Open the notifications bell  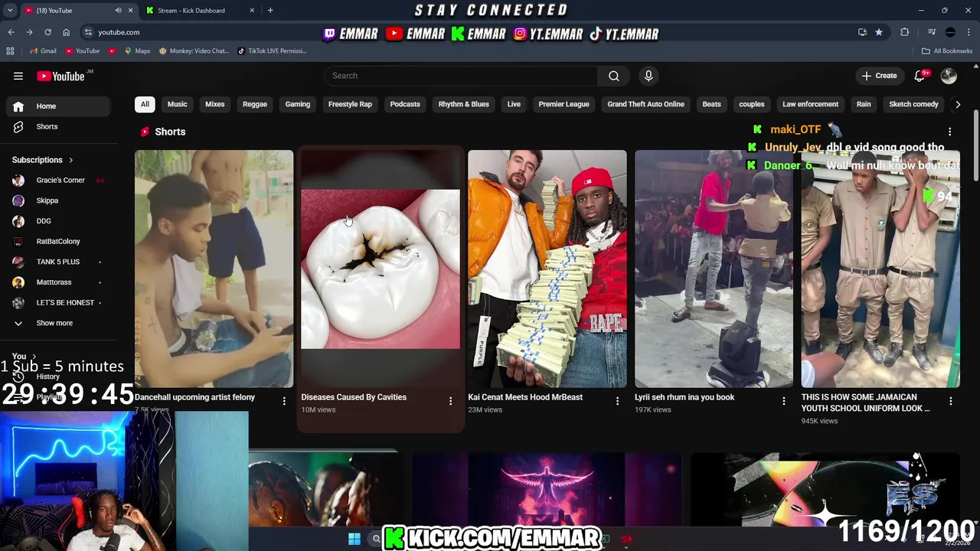point(920,76)
